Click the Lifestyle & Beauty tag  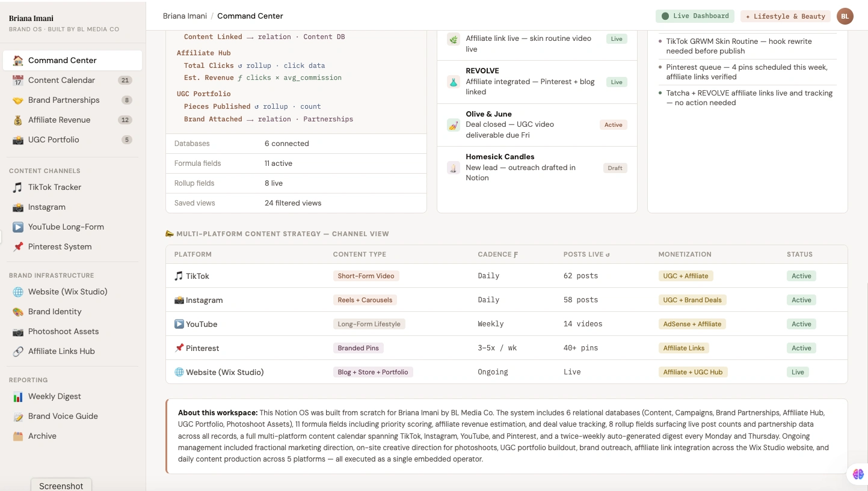785,16
